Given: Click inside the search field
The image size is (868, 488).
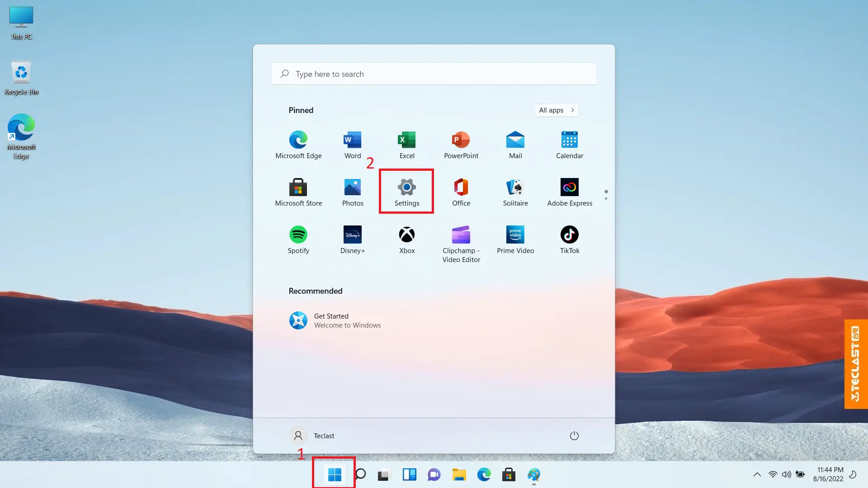Looking at the screenshot, I should point(433,74).
